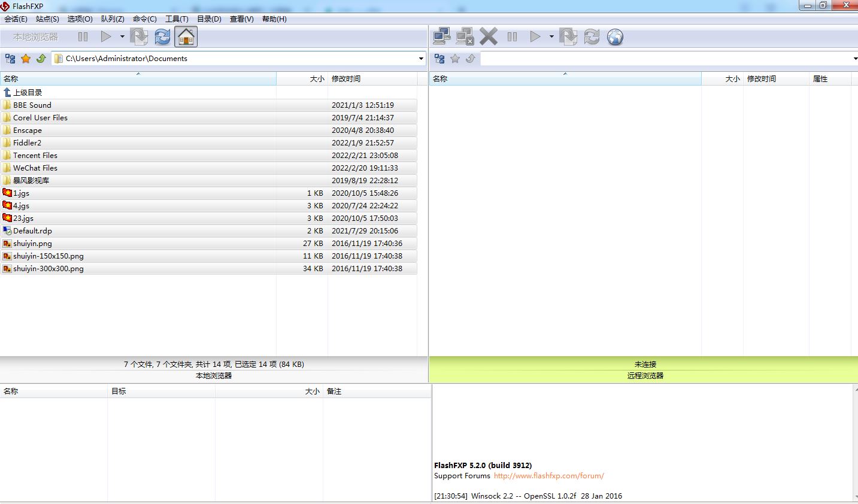
Task: Click the local pane pause transfer icon
Action: pos(83,37)
